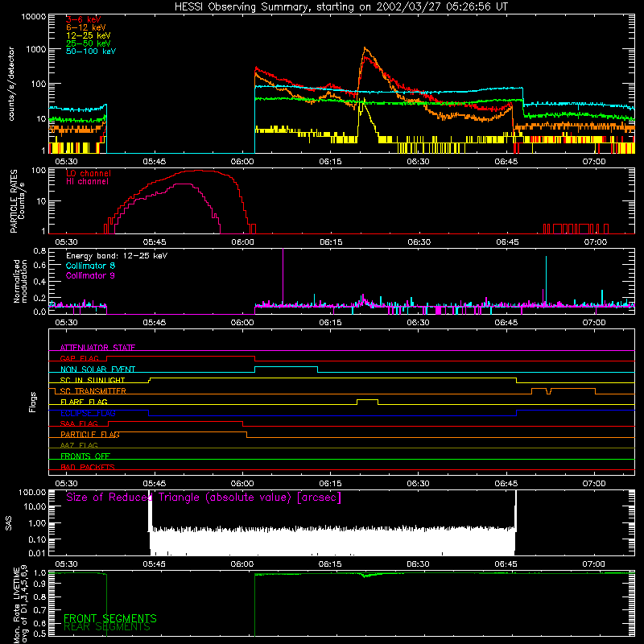Select the LO channel legend label
This screenshot has height=644, width=644.
(x=89, y=173)
